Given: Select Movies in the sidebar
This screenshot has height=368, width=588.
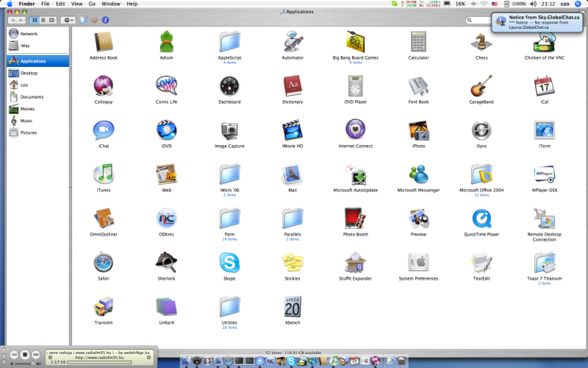Looking at the screenshot, I should pyautogui.click(x=38, y=109).
